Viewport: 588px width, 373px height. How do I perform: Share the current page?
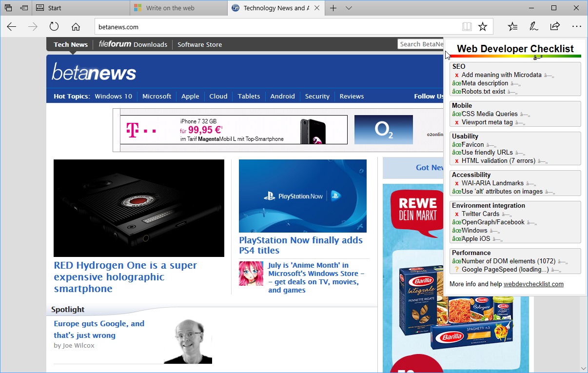pyautogui.click(x=555, y=26)
